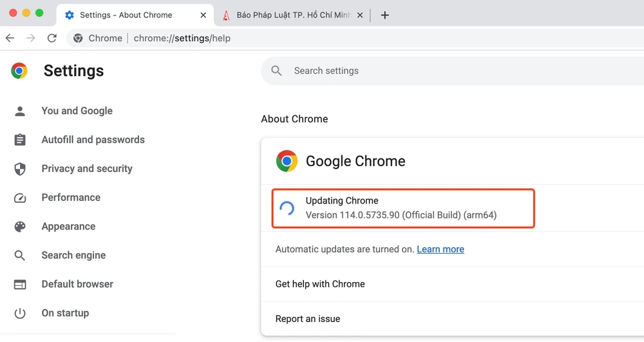Open Appearance settings
Image resolution: width=644 pixels, height=342 pixels.
point(68,227)
